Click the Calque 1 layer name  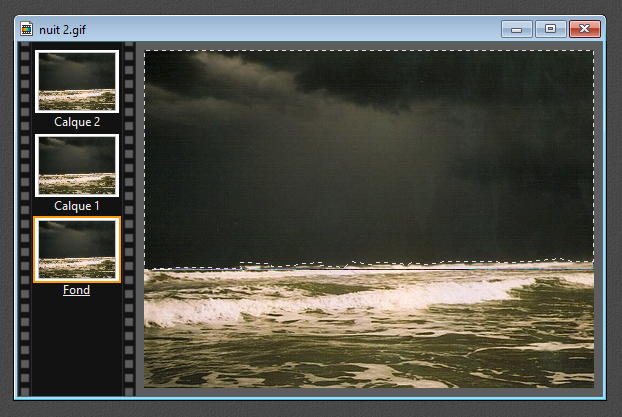[x=77, y=207]
